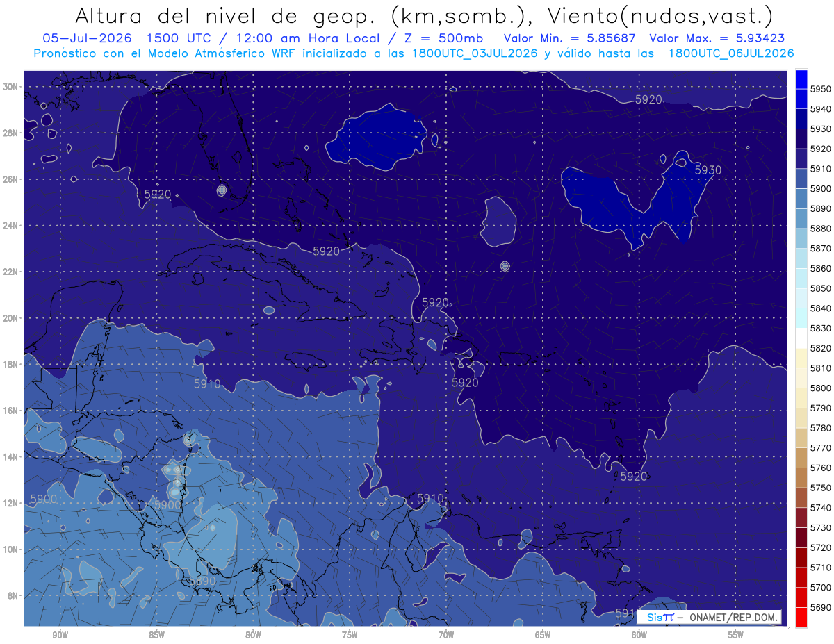Click the 8N latitude axis label
The width and height of the screenshot is (834, 644).
point(11,596)
